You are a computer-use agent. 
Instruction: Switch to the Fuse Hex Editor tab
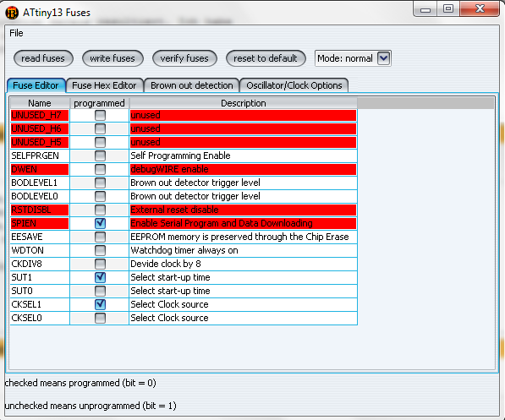[104, 85]
